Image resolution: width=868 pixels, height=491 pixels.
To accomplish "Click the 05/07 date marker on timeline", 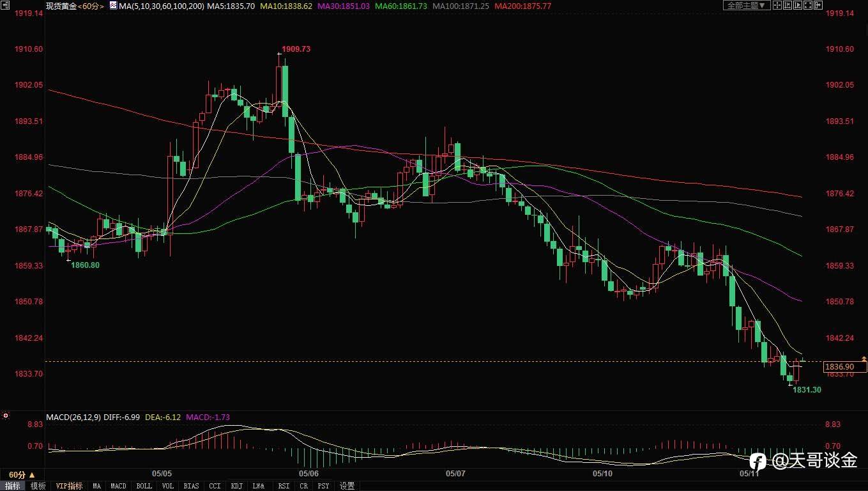I will (x=455, y=474).
